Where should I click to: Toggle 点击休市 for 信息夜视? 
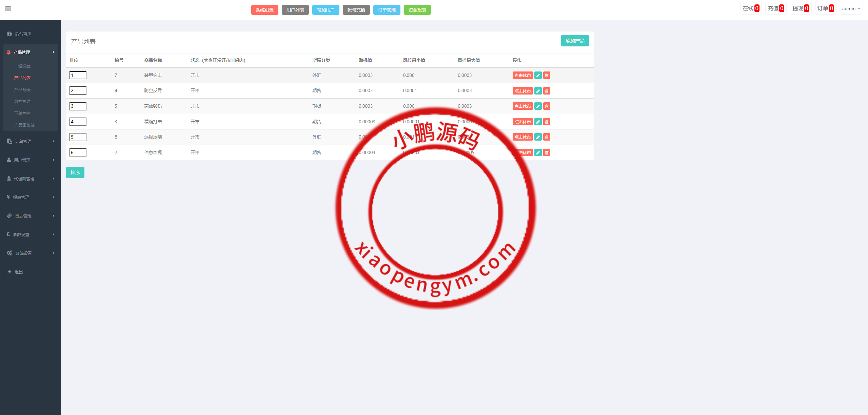click(x=523, y=152)
